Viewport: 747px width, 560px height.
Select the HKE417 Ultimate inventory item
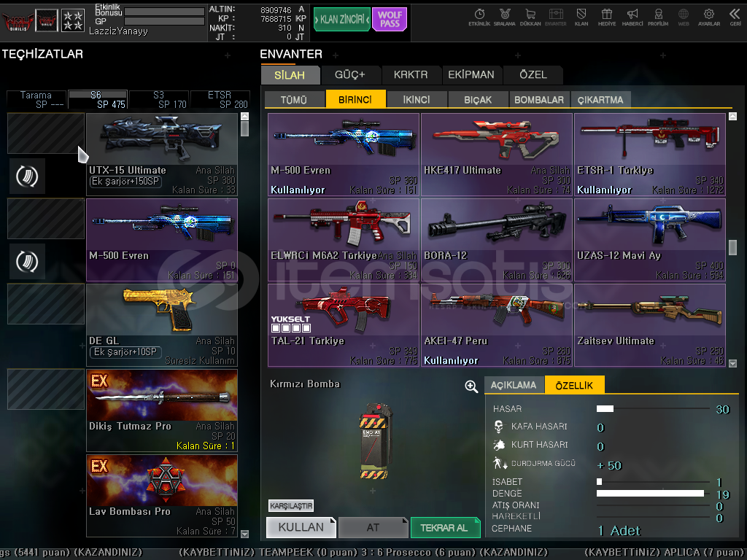(x=496, y=155)
